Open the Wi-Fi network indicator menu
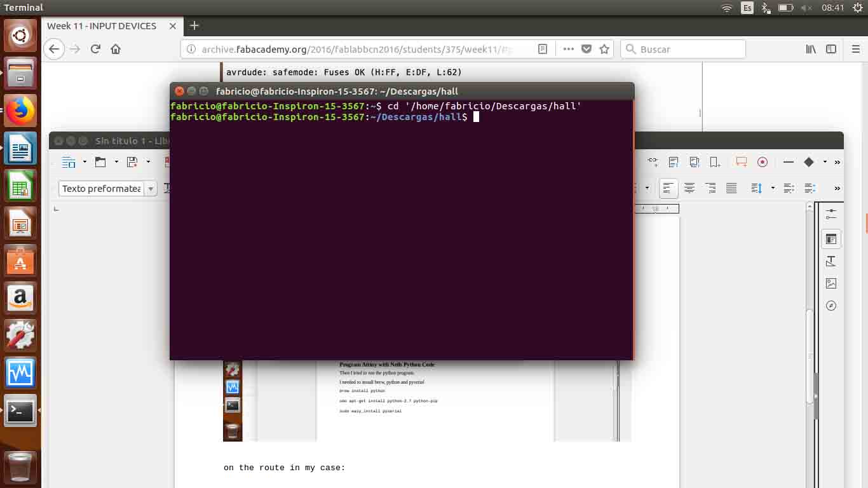The image size is (868, 488). (727, 8)
